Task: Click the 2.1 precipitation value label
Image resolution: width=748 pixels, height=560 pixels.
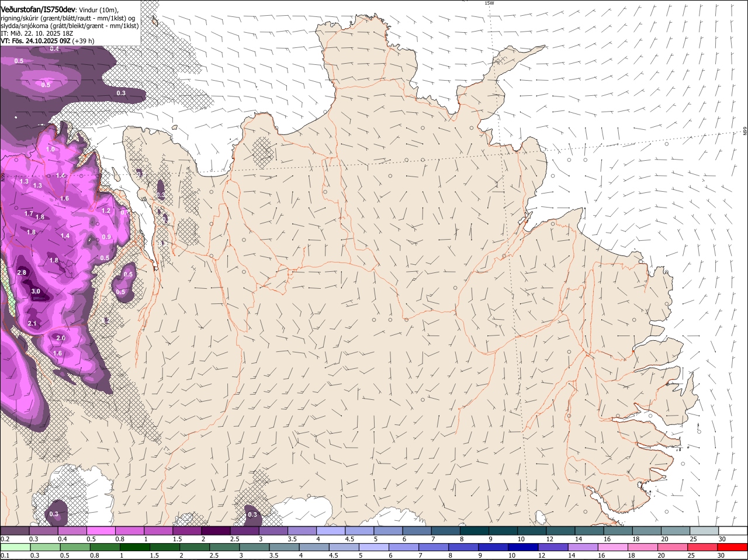Action: coord(32,323)
